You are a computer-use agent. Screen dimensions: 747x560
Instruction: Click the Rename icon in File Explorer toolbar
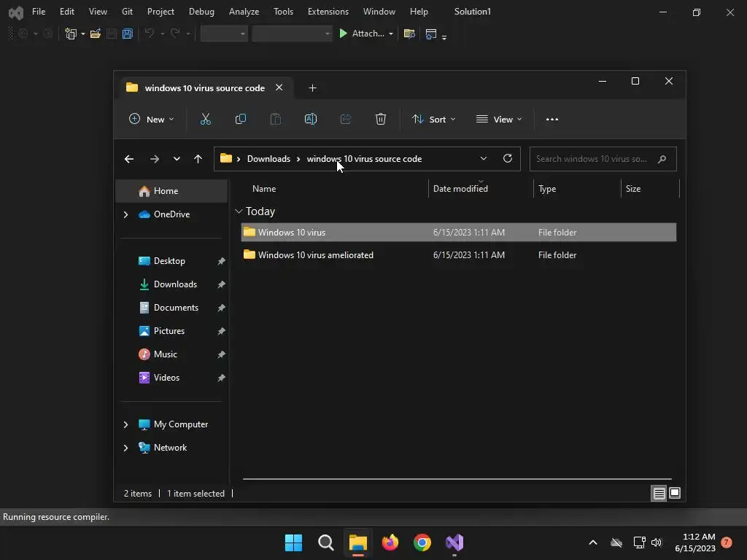311,119
